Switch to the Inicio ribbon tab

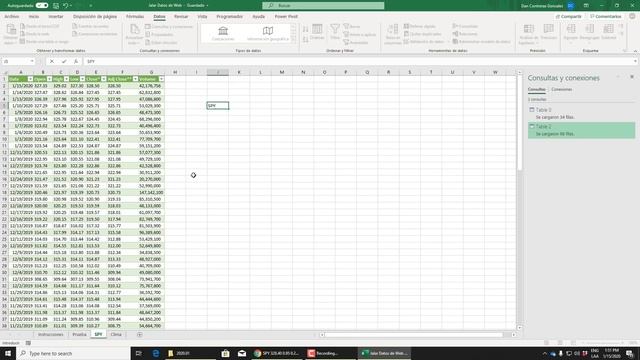(34, 16)
